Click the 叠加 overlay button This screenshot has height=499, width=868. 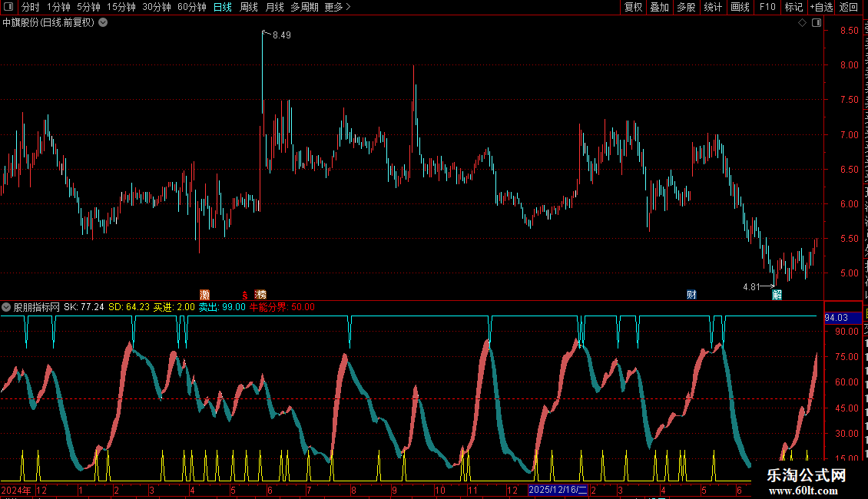(x=659, y=7)
